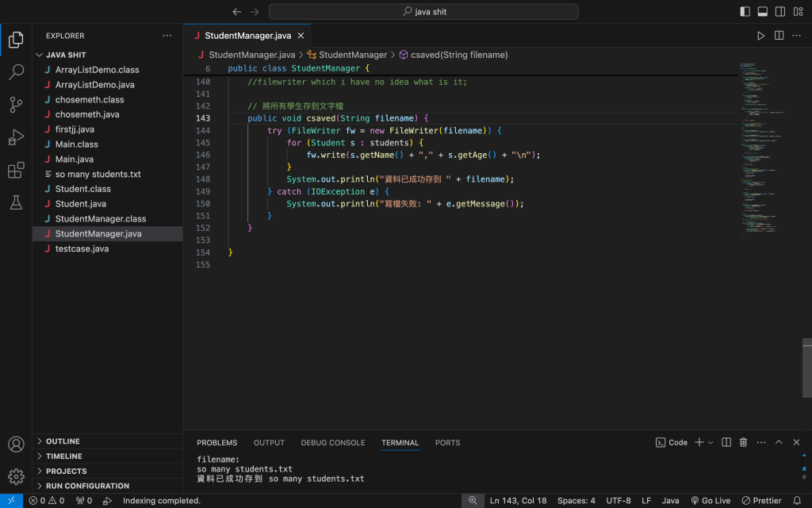This screenshot has width=812, height=508.
Task: Open the Explorer view in activity bar
Action: (x=16, y=40)
